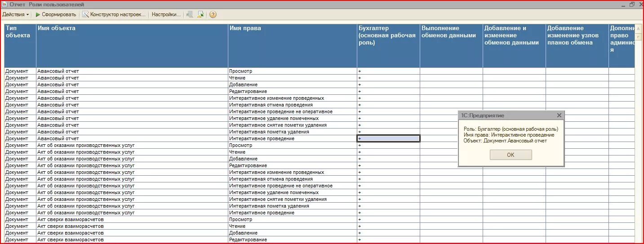Restore down the report window

(632, 4)
